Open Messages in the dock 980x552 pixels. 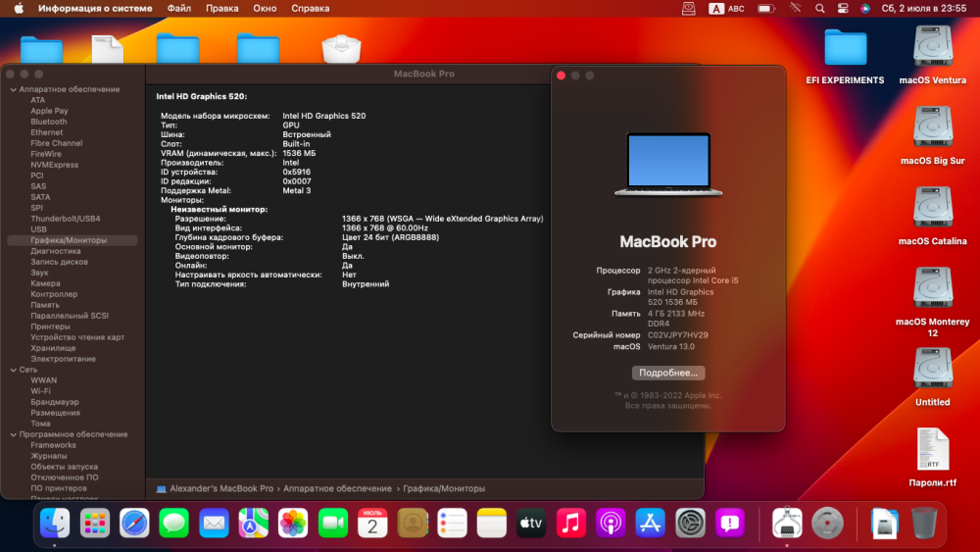174,523
